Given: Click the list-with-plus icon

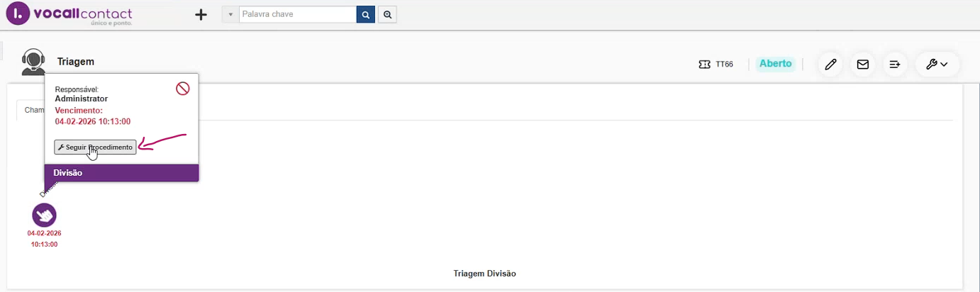Looking at the screenshot, I should pos(895,64).
